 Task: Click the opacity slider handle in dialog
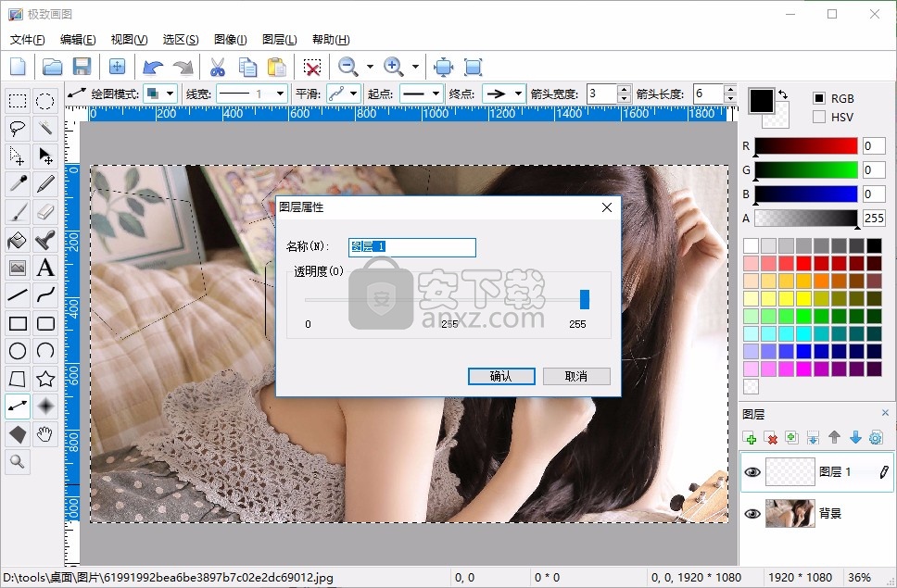coord(584,299)
